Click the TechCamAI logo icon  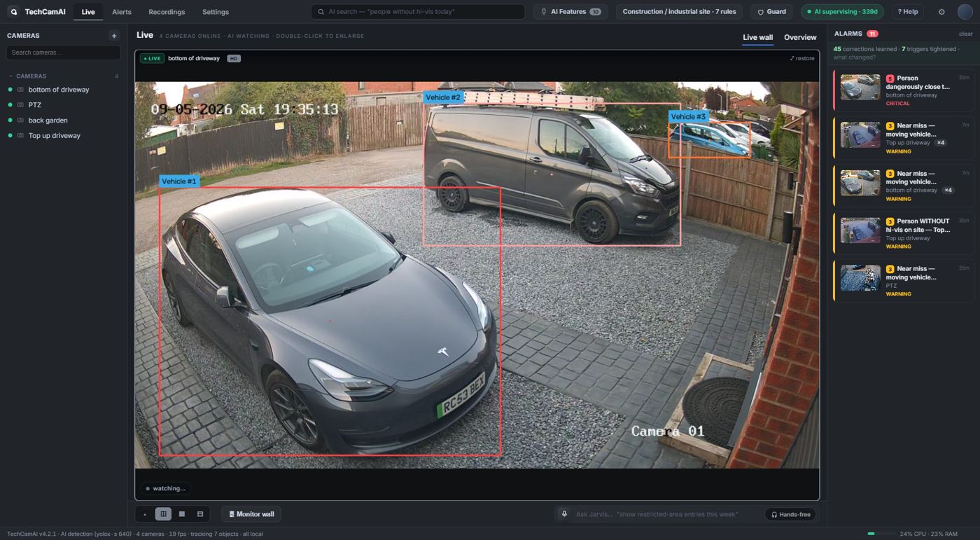click(13, 12)
